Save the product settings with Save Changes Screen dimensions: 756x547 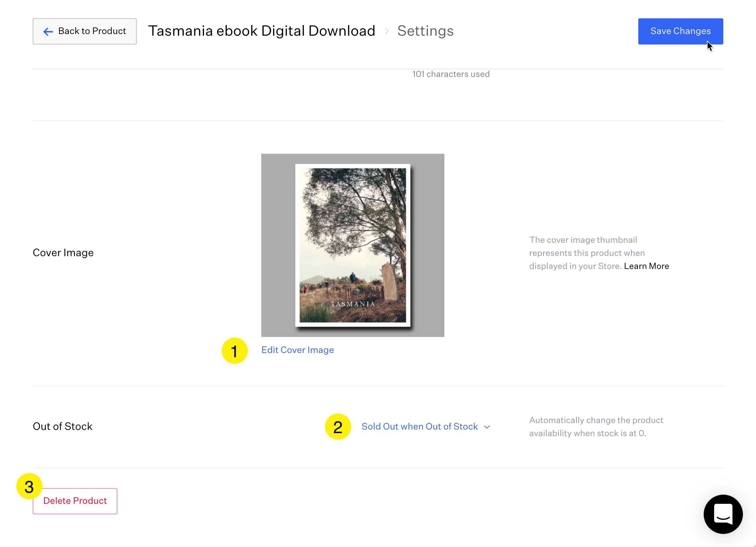click(x=680, y=31)
